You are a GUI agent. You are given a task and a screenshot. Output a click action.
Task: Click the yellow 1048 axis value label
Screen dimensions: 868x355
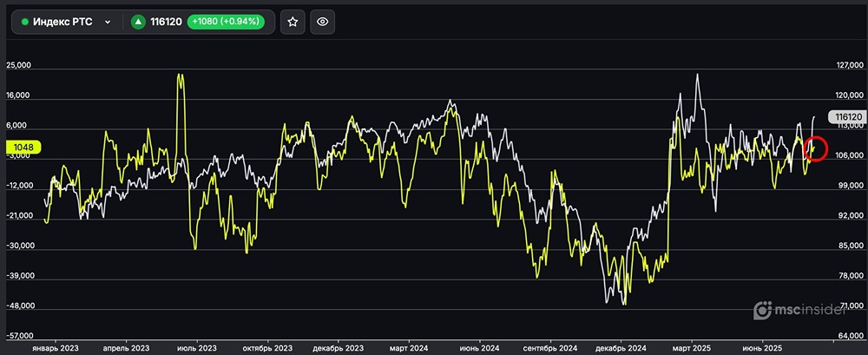pyautogui.click(x=23, y=148)
